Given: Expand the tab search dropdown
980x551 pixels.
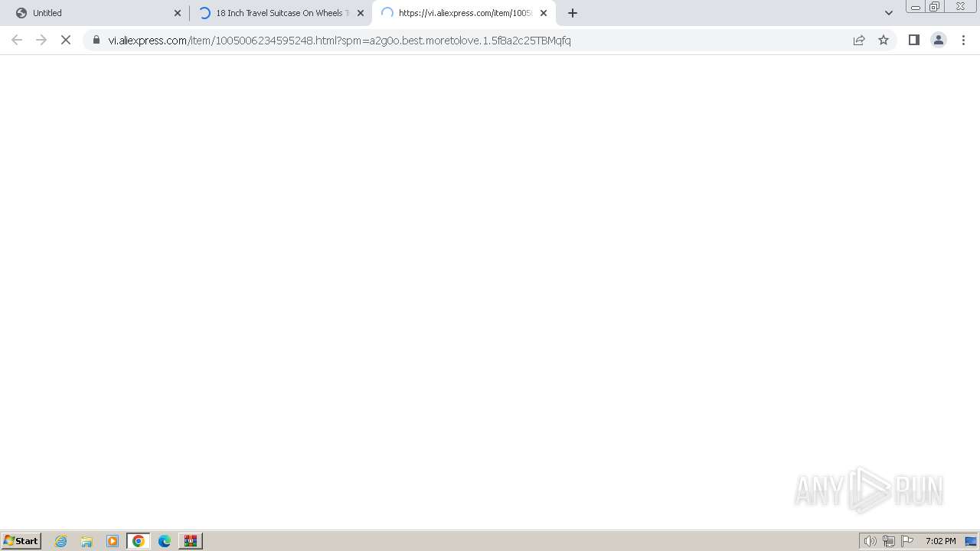Looking at the screenshot, I should coord(889,13).
